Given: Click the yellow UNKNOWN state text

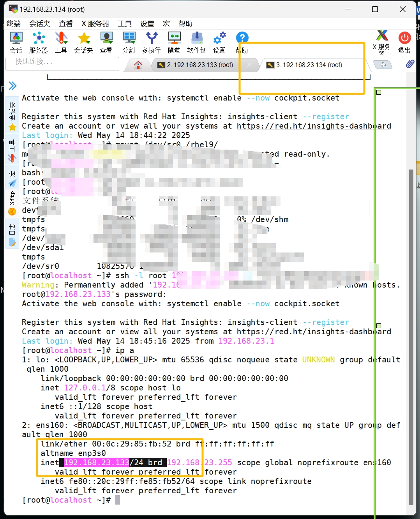Looking at the screenshot, I should click(319, 360).
